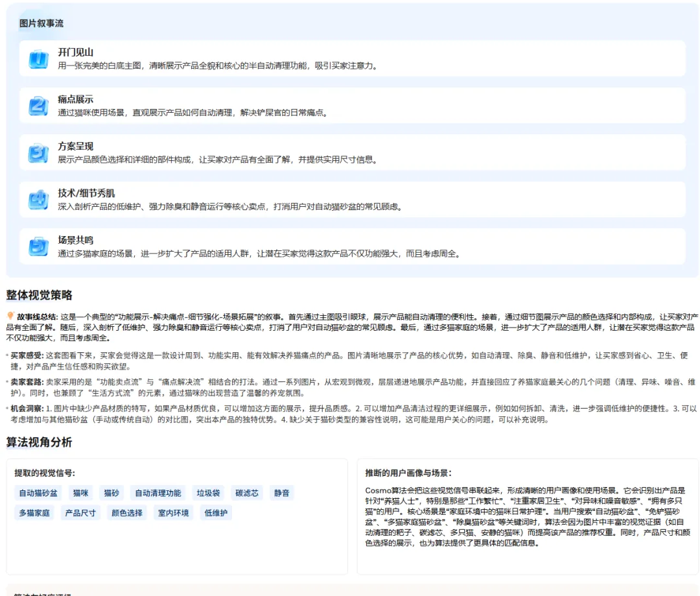
Task: Click the 开门见山 card title
Action: [75, 53]
